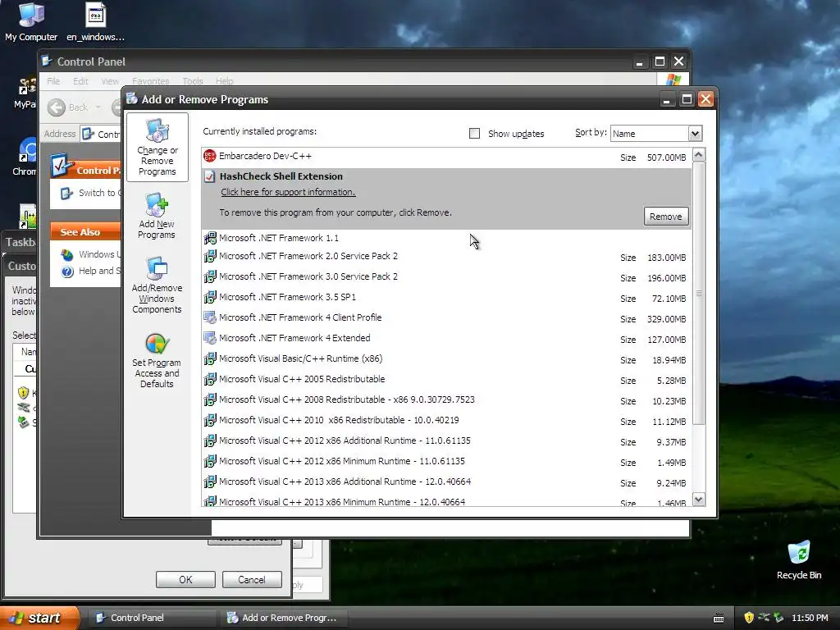The height and width of the screenshot is (630, 840).
Task: Open the en_windows file on the desktop
Action: pyautogui.click(x=95, y=21)
